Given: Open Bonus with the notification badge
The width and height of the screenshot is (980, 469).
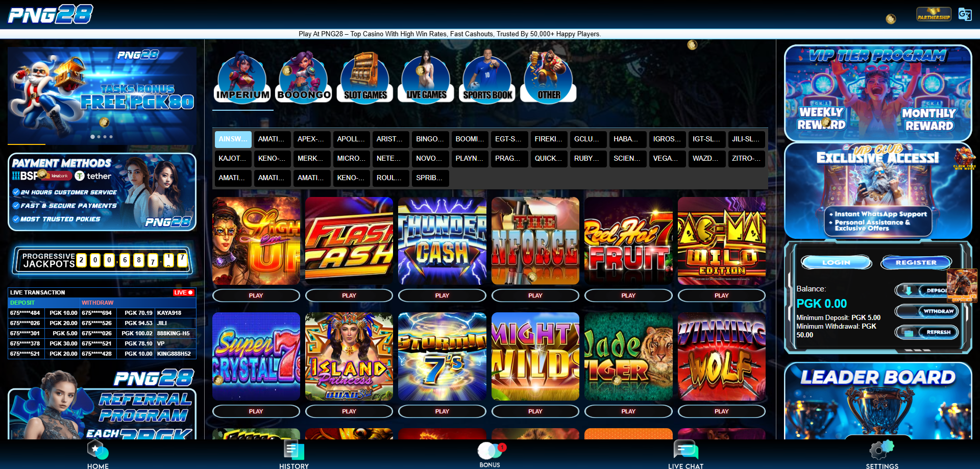Looking at the screenshot, I should pyautogui.click(x=490, y=454).
